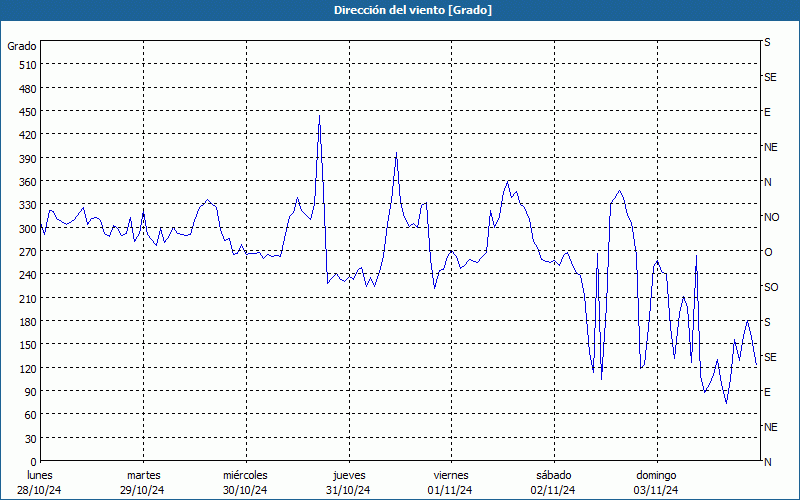Select the date 28/10/24
This screenshot has width=800, height=500.
pyautogui.click(x=39, y=490)
